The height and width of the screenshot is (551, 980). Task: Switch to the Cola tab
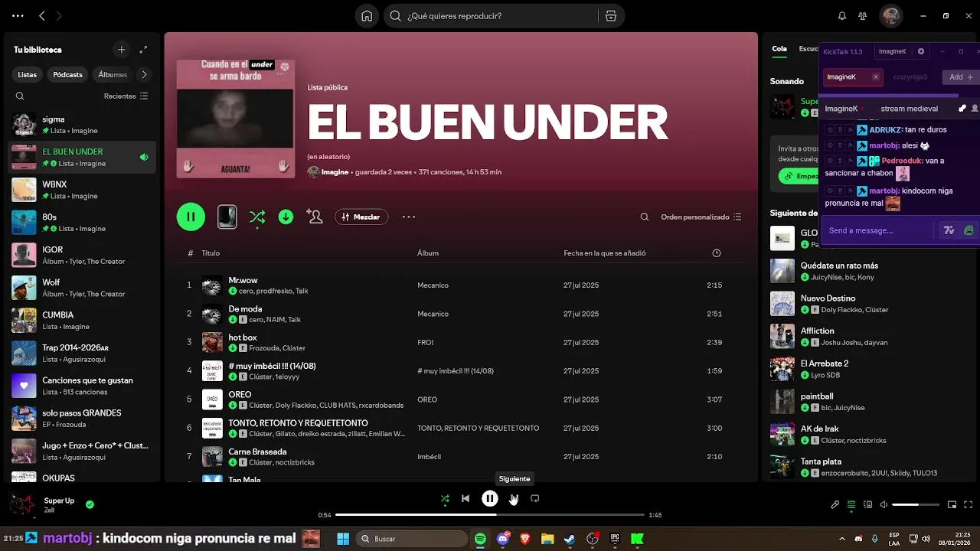(779, 48)
